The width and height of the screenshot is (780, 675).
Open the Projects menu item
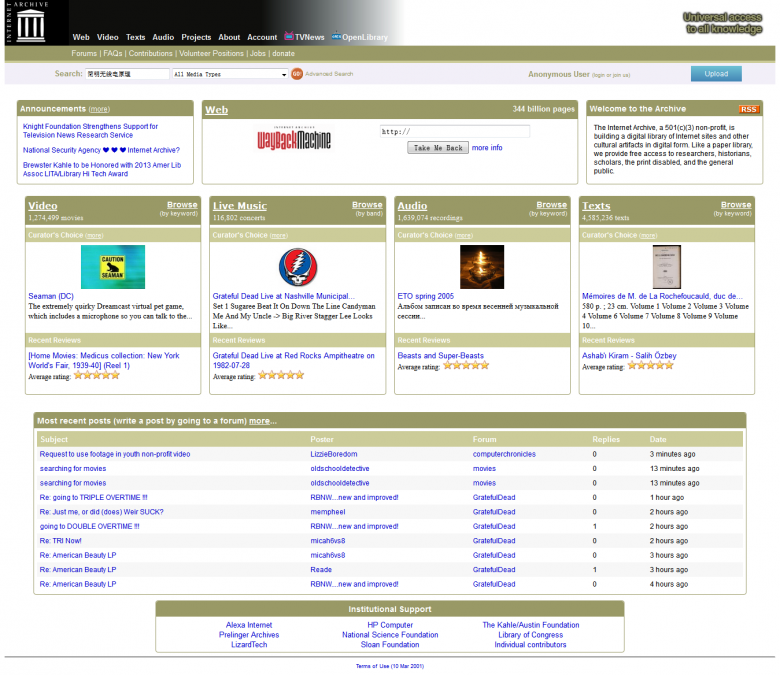coord(196,37)
